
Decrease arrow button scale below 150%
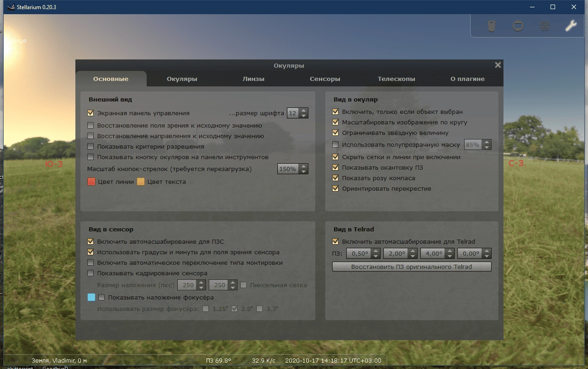(304, 171)
